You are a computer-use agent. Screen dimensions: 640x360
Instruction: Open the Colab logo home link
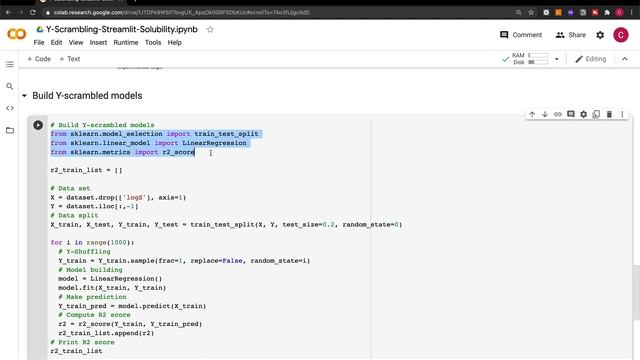(x=17, y=34)
